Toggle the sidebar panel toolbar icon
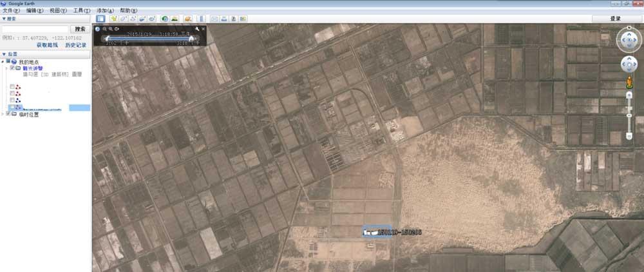Screen dimensions: 644x272 point(101,19)
